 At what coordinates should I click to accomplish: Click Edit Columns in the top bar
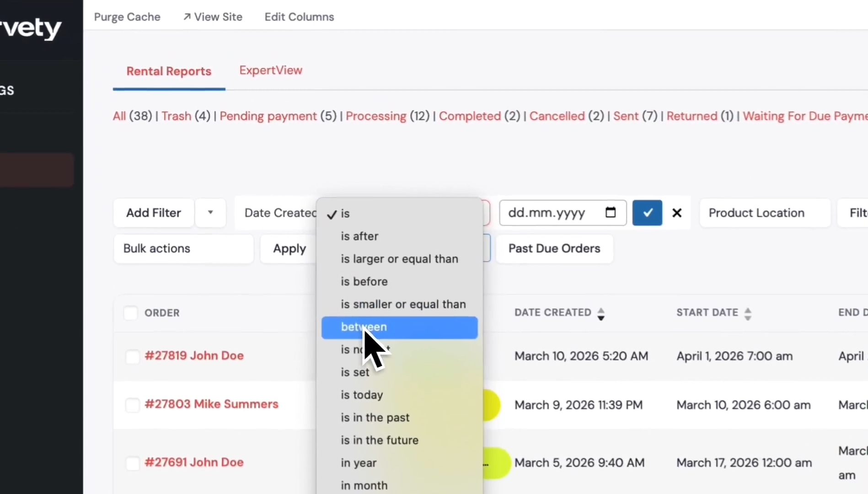coord(299,17)
